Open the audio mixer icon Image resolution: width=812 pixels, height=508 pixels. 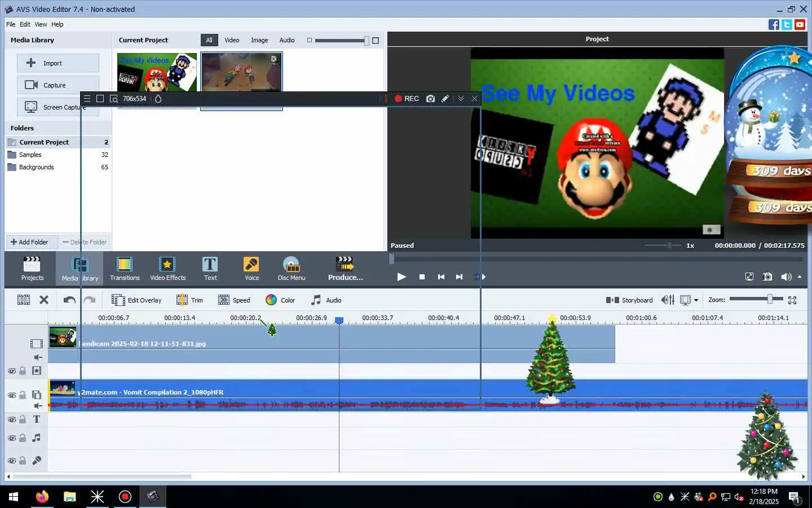(x=668, y=300)
